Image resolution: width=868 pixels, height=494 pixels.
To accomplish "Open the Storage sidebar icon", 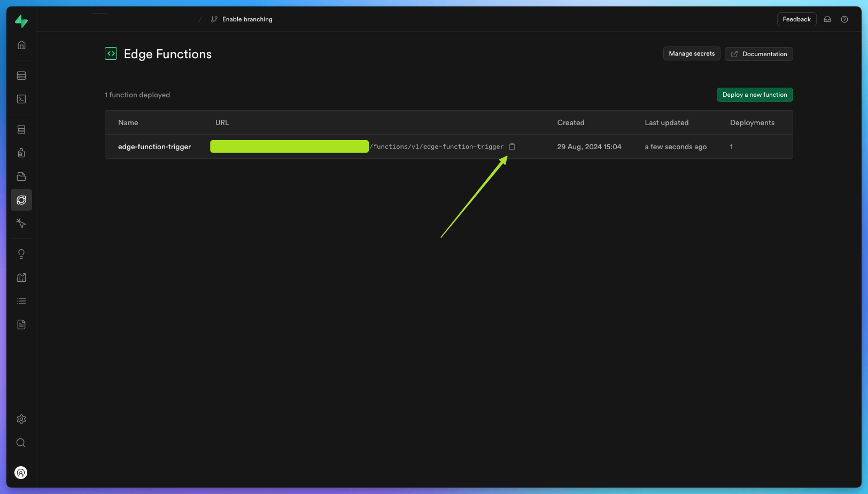I will 21,176.
